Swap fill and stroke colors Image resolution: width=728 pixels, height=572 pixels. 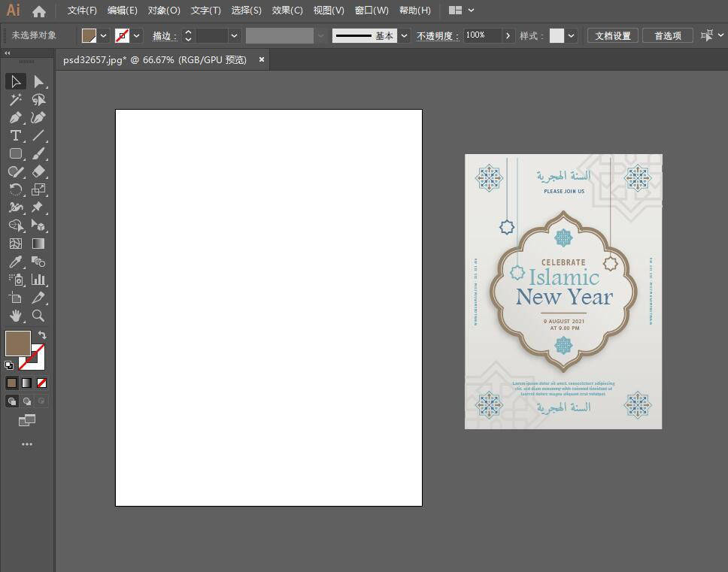pos(42,335)
